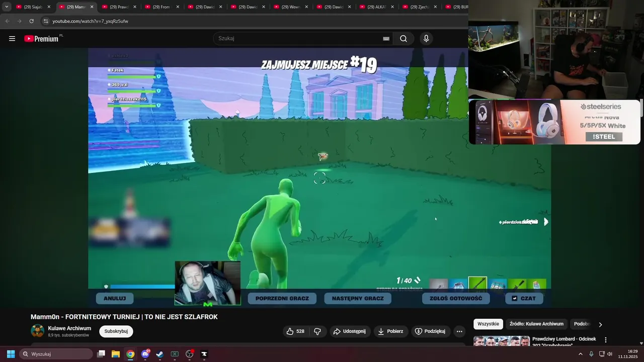Start voice search with microphone icon
The image size is (644, 362).
click(426, 39)
